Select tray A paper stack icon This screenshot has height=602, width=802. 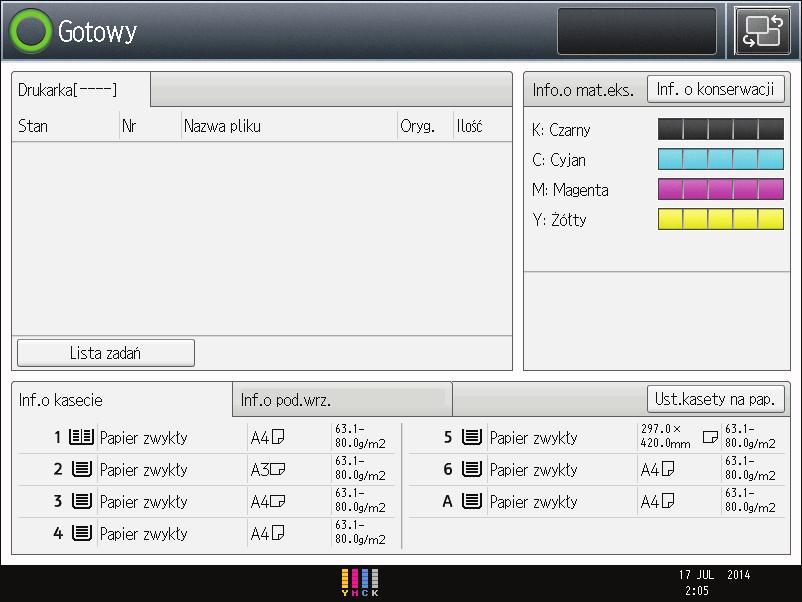pyautogui.click(x=472, y=501)
